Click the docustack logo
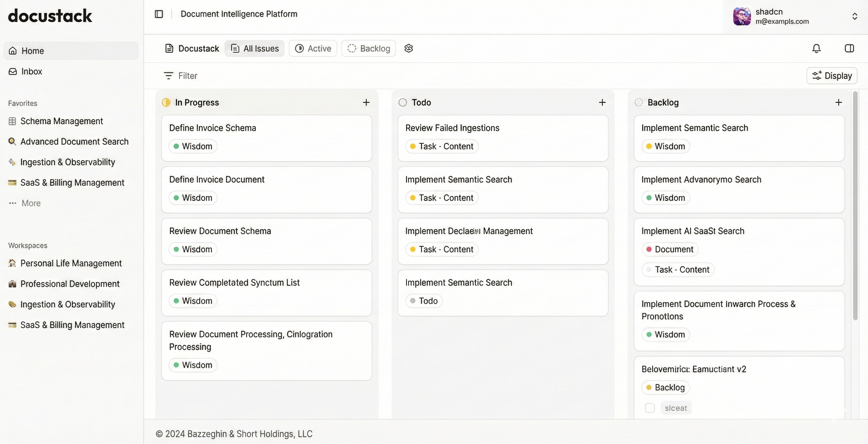Viewport: 868px width, 444px height. point(50,15)
